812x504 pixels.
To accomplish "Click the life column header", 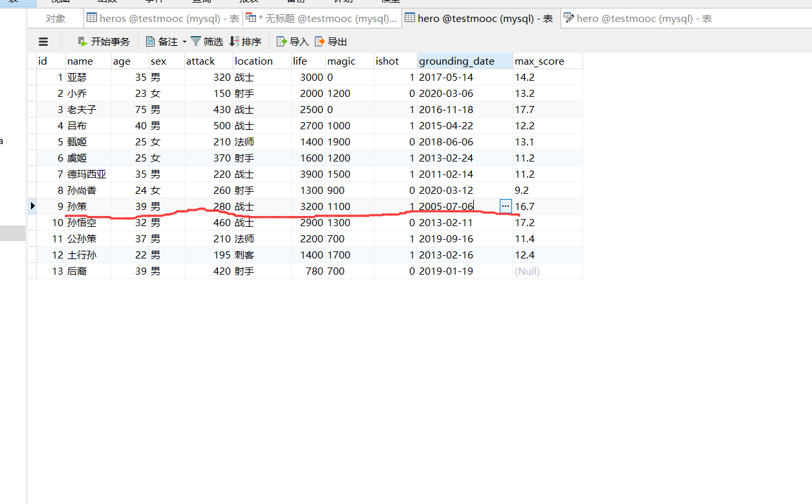I will coord(308,61).
